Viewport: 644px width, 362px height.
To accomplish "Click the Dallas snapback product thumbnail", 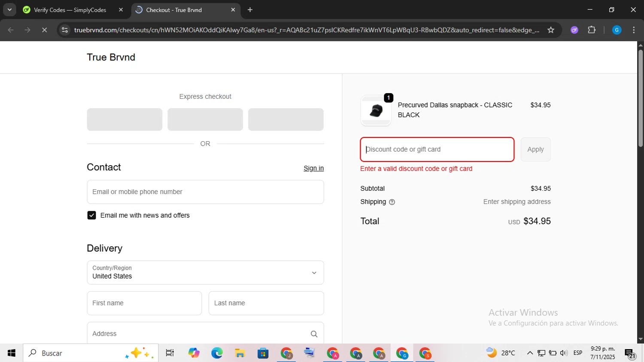I will (376, 111).
